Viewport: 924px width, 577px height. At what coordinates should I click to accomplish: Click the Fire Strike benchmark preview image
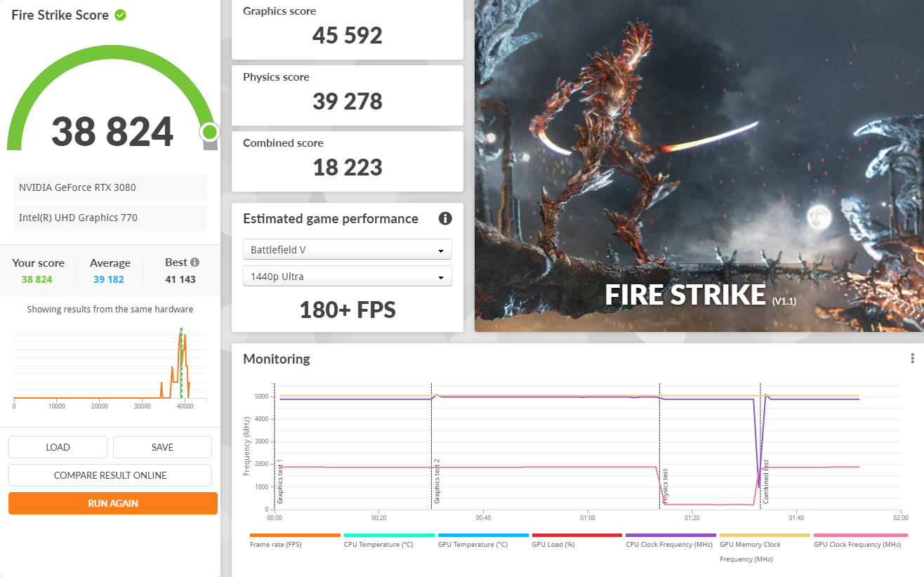(699, 166)
